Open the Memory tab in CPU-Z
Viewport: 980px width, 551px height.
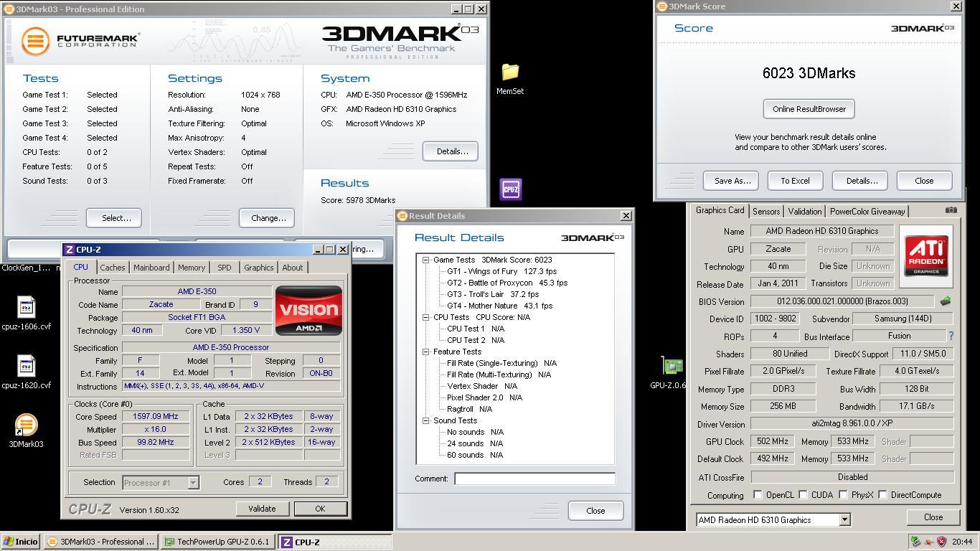[x=192, y=268]
